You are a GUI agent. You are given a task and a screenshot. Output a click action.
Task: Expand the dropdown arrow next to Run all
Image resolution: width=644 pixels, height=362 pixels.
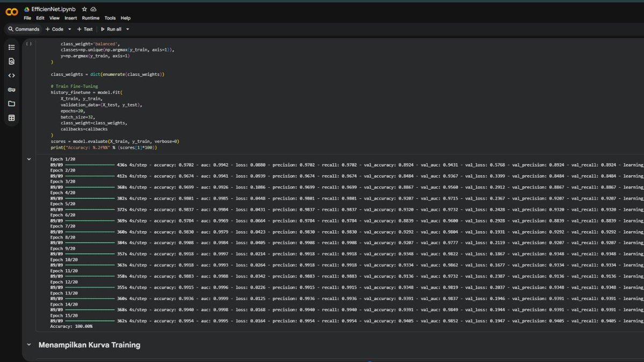click(127, 29)
